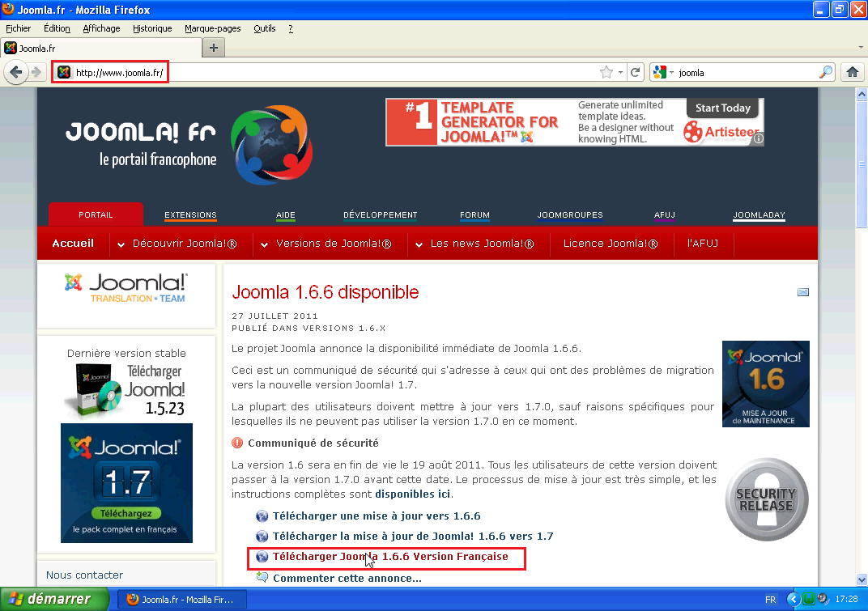Open the Marque-pages menu

(x=213, y=28)
